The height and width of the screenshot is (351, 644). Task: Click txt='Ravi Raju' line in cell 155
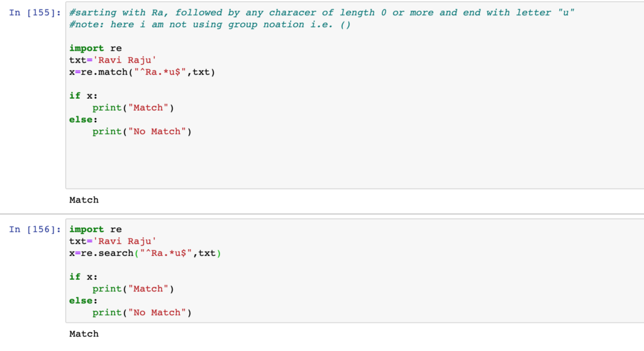click(x=113, y=60)
